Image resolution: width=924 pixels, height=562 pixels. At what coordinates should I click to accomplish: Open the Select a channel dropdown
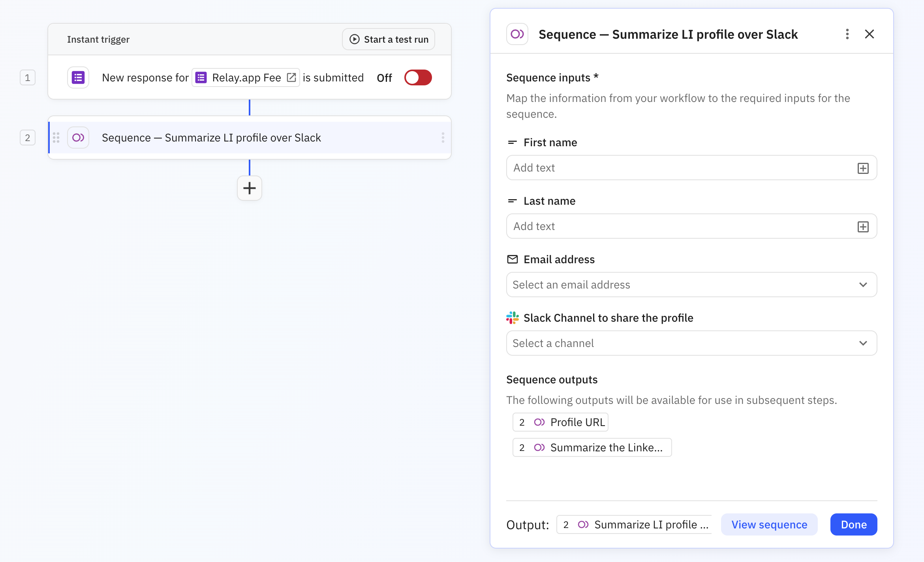[691, 343]
